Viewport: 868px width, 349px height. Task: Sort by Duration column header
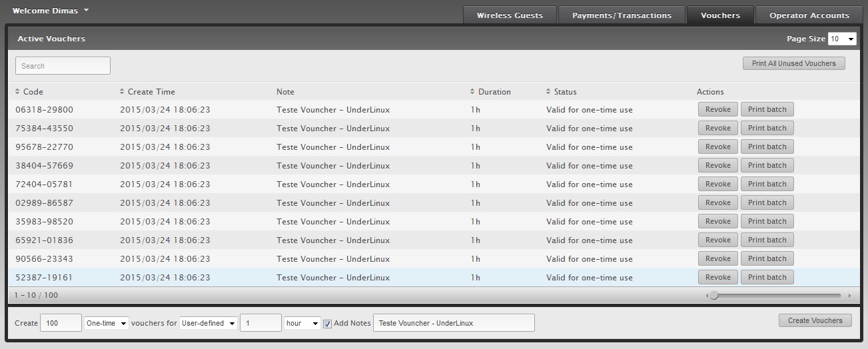click(490, 91)
